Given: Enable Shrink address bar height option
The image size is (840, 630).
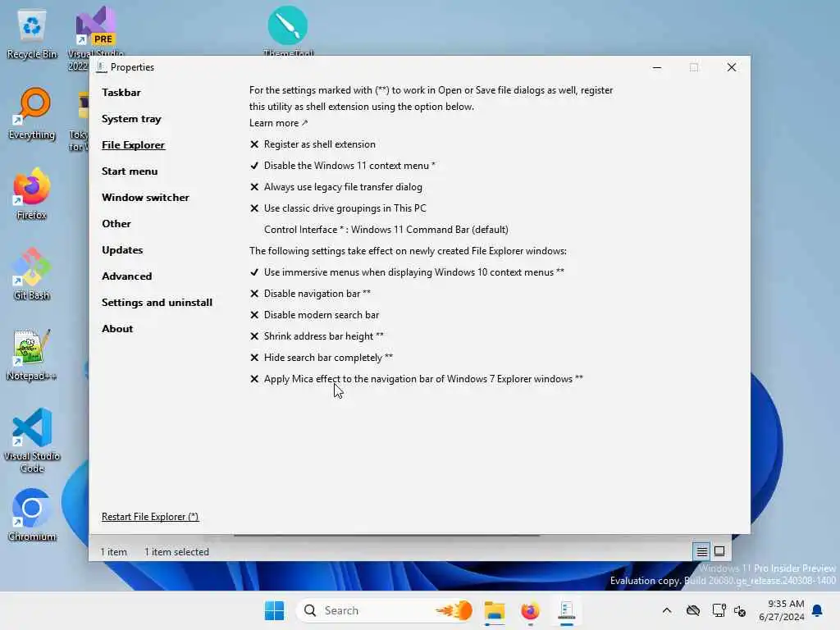Looking at the screenshot, I should coord(317,336).
